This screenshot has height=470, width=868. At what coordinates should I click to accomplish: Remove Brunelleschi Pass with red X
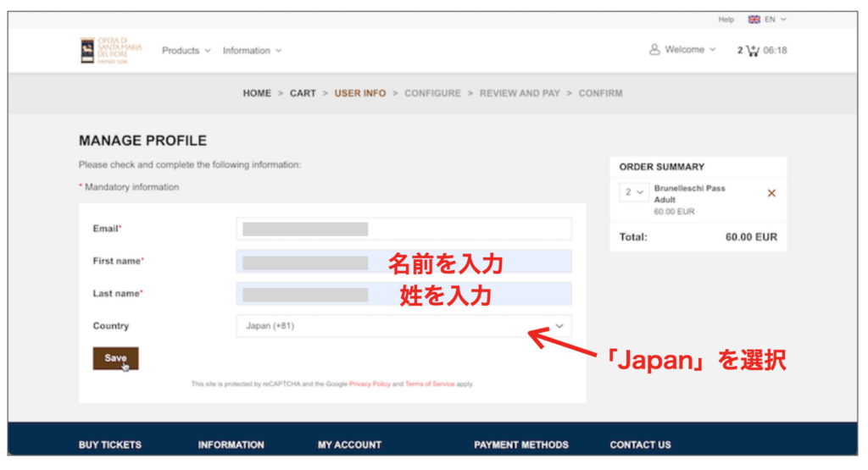771,193
